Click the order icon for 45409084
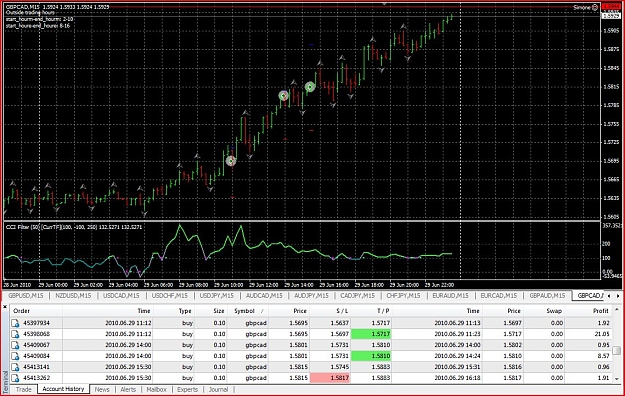Image resolution: width=625 pixels, height=396 pixels. point(15,356)
